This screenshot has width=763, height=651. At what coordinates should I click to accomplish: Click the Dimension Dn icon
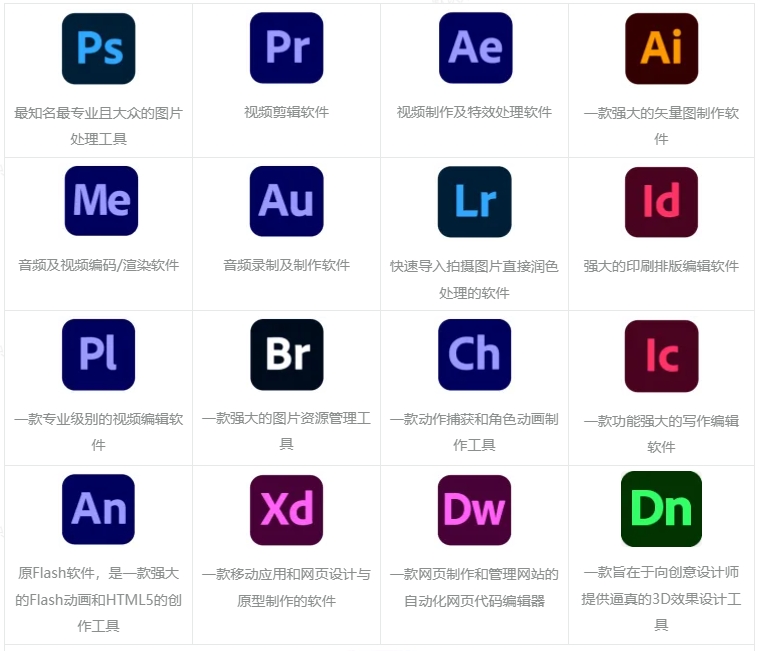662,509
